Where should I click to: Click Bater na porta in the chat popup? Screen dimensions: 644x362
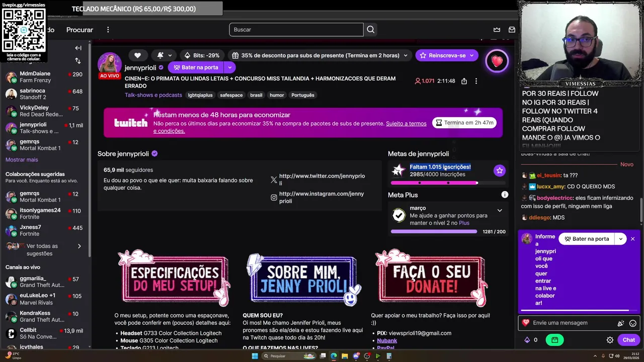587,239
